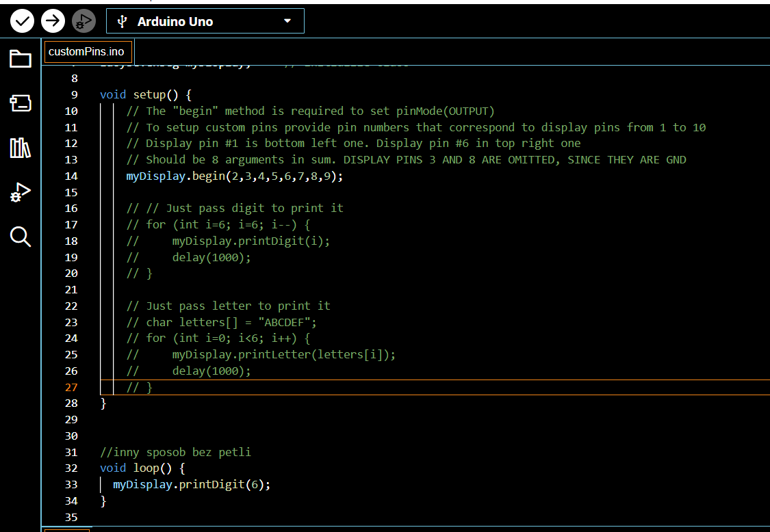Click the closing brace on line 28
Image resolution: width=770 pixels, height=532 pixels.
(x=103, y=403)
